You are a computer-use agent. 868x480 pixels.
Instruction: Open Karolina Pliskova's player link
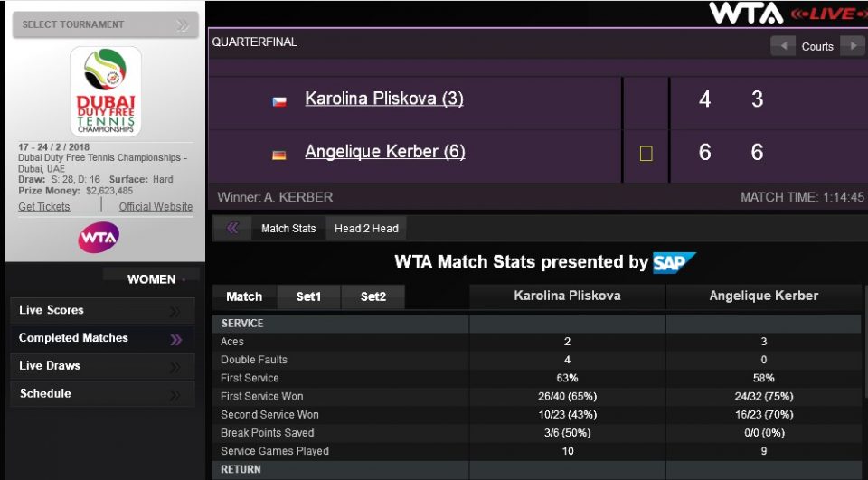[384, 99]
